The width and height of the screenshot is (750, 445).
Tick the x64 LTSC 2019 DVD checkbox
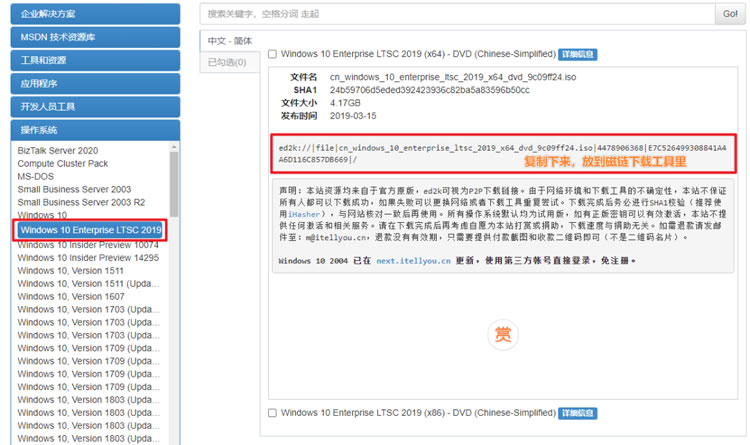(272, 54)
